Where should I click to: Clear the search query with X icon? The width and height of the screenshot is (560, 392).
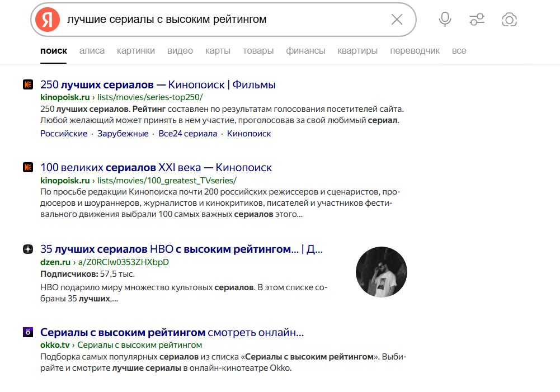pyautogui.click(x=397, y=19)
